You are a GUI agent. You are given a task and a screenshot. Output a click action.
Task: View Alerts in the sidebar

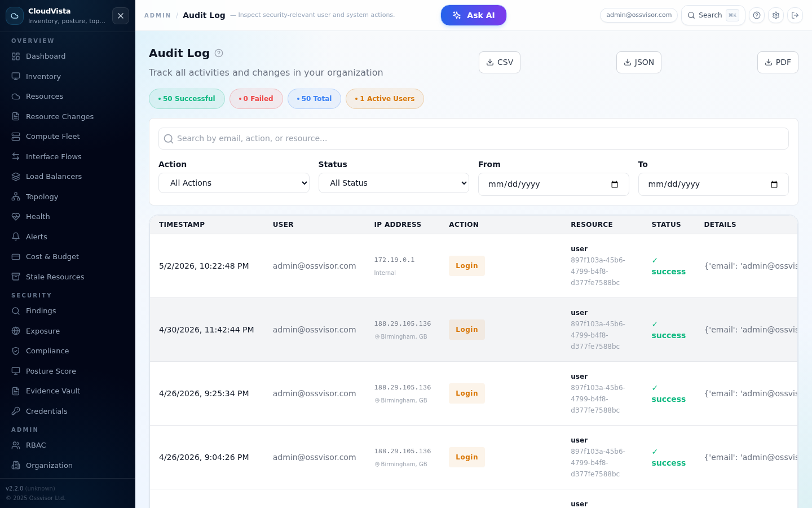pyautogui.click(x=68, y=237)
